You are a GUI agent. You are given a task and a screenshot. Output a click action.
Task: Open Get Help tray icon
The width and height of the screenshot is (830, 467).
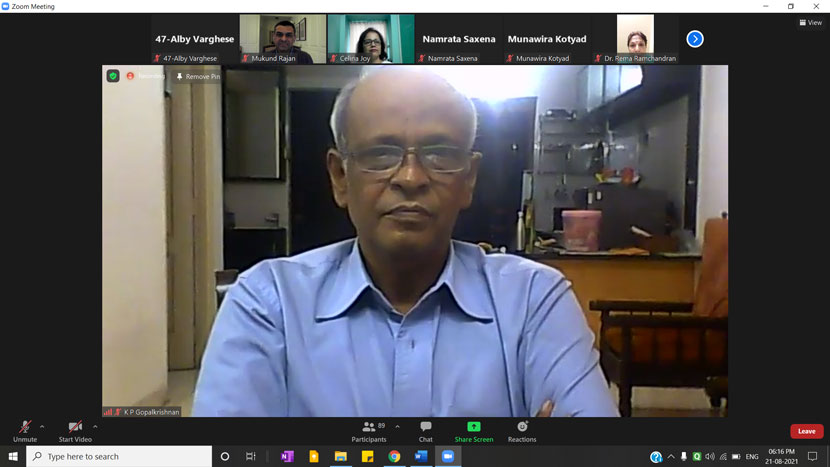(x=656, y=456)
